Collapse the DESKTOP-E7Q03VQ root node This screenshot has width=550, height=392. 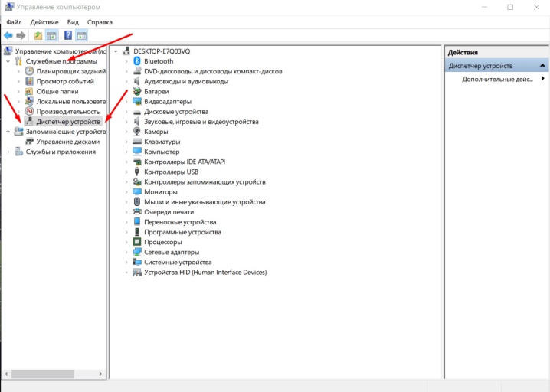click(116, 51)
